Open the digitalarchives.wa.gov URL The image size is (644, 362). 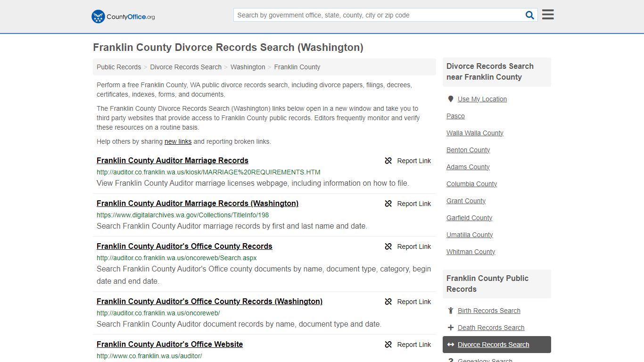click(183, 215)
